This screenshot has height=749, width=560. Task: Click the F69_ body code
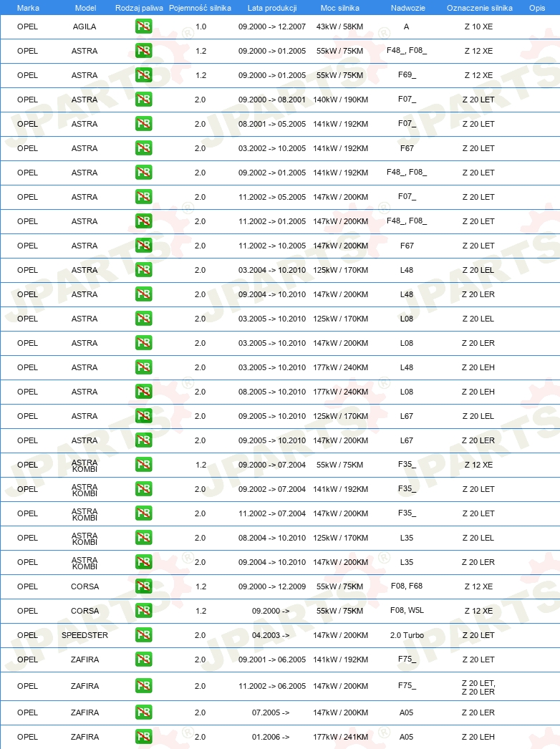click(407, 75)
